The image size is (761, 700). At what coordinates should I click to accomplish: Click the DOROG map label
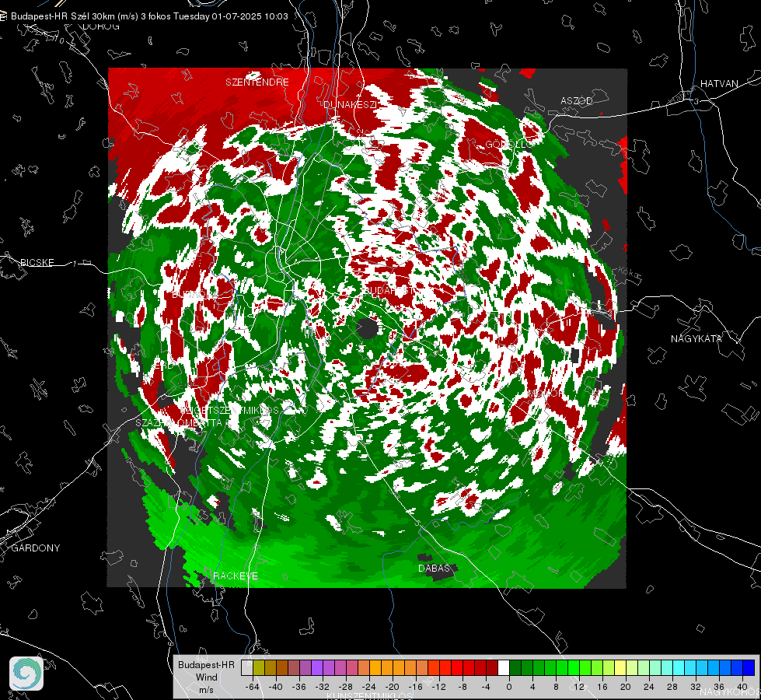pos(101,26)
